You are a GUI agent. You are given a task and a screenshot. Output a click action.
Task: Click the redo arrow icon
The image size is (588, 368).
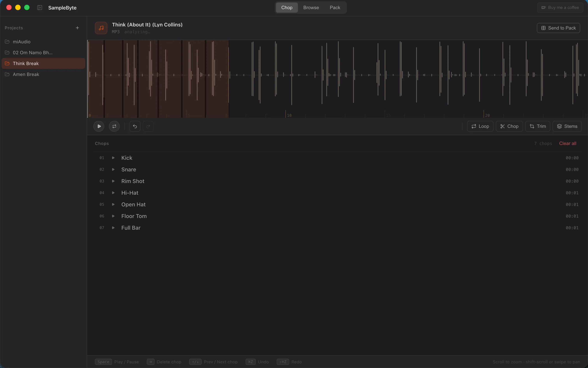pos(148,126)
